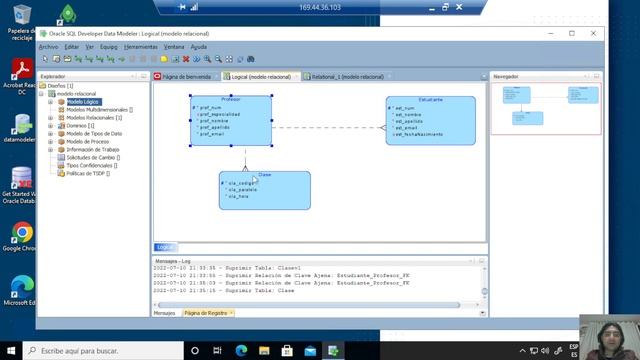Expand the Dominios tree node
Image resolution: width=640 pixels, height=360 pixels.
coord(50,126)
